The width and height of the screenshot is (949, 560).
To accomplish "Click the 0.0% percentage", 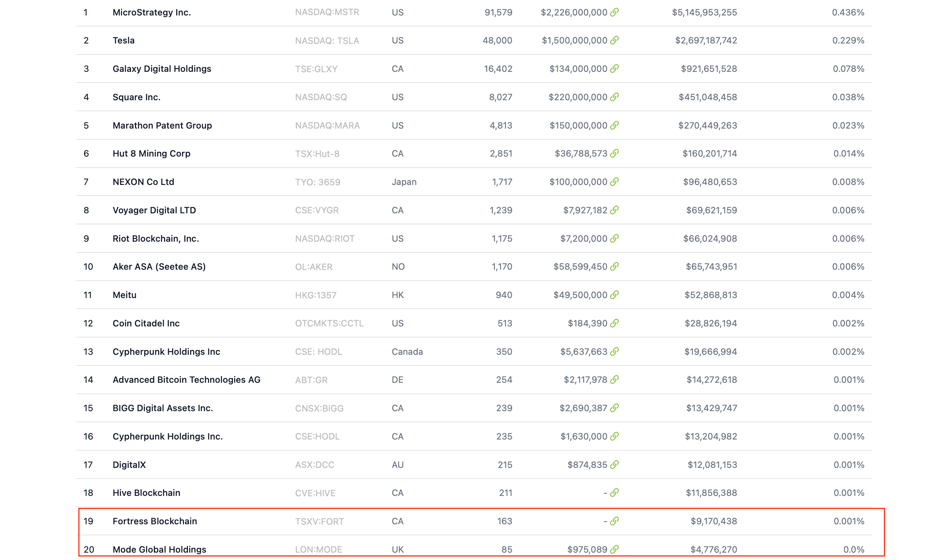I will [x=854, y=549].
